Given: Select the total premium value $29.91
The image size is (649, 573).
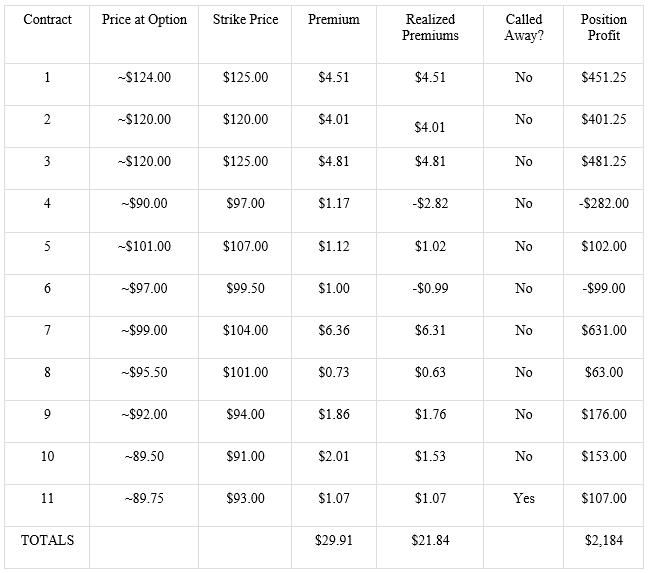Looking at the screenshot, I should click(334, 540).
